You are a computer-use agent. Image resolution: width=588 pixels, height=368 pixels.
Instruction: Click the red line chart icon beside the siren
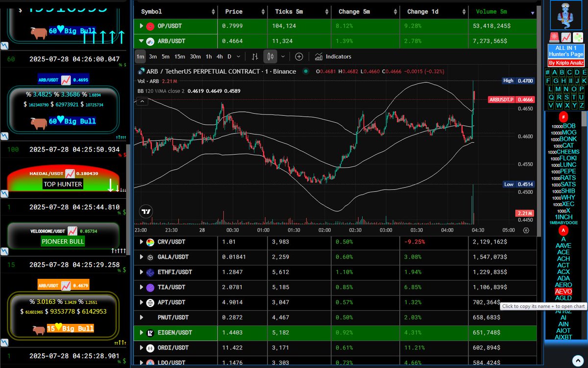pos(566,37)
